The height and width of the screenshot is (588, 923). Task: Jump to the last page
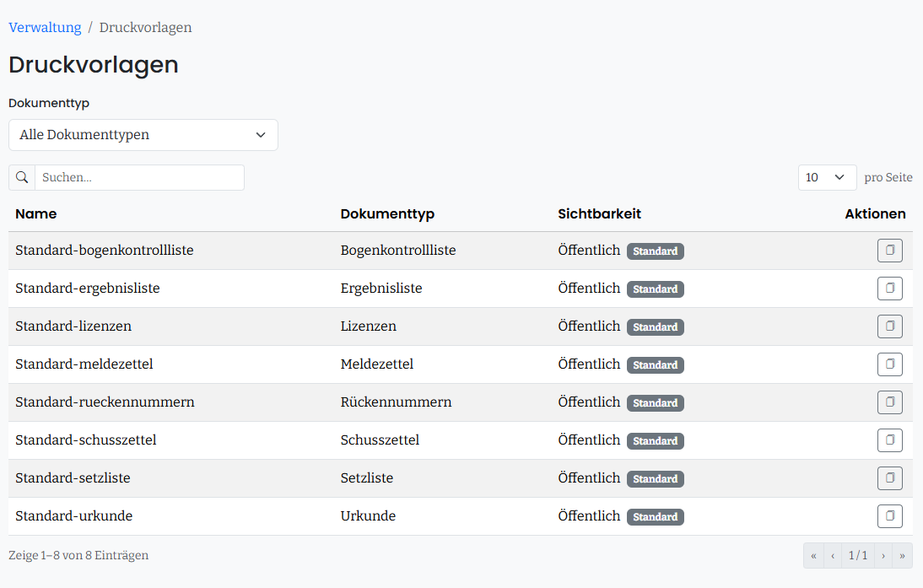point(903,556)
